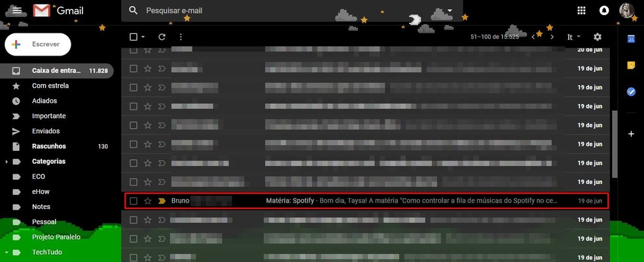Compose a new email with Escrever
Screen dimensions: 644x262
[38, 44]
